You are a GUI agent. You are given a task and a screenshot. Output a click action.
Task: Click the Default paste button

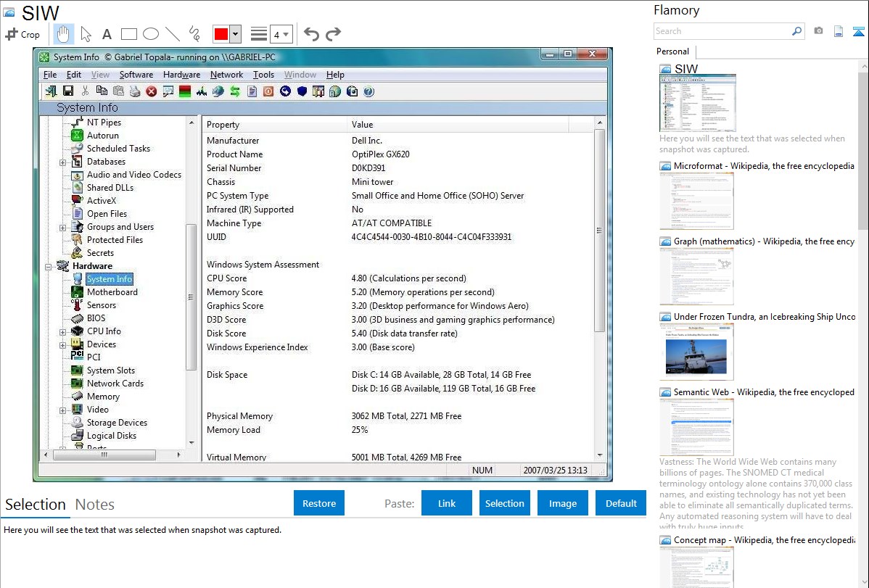[x=621, y=503]
